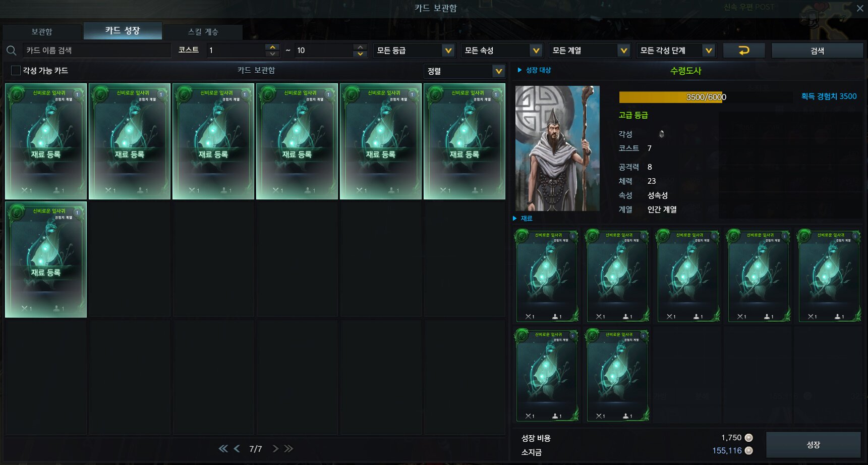The image size is (868, 465).
Task: Expand the 모든 속성 dropdown
Action: click(502, 50)
